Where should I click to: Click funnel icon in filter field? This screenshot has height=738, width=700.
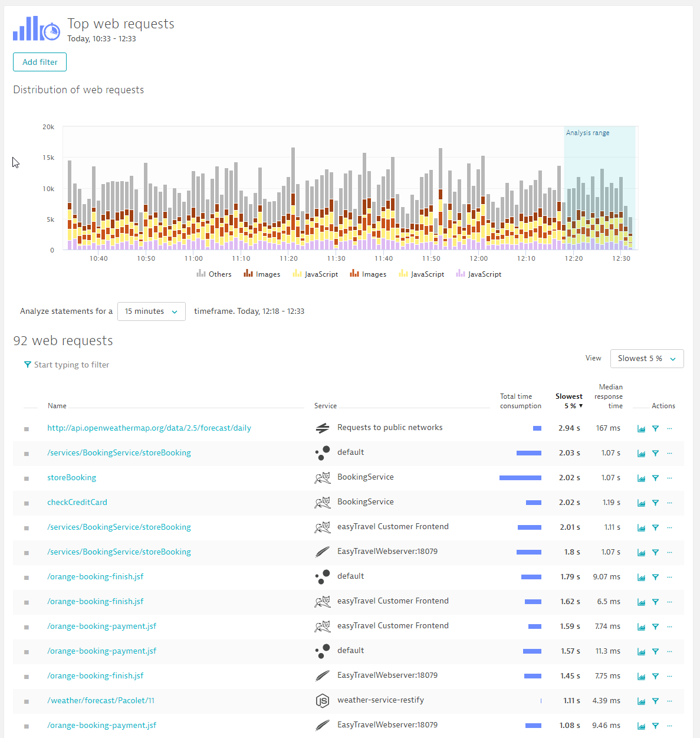point(27,365)
